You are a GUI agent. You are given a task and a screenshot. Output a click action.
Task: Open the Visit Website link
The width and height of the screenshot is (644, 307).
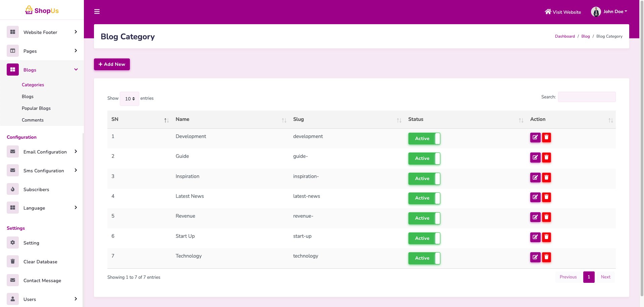[563, 12]
